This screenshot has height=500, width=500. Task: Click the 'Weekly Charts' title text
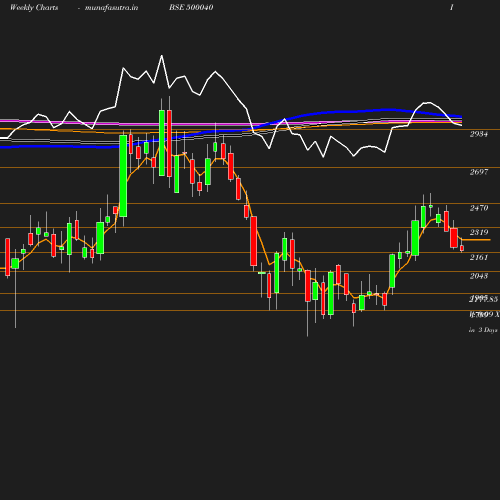coord(34,7)
